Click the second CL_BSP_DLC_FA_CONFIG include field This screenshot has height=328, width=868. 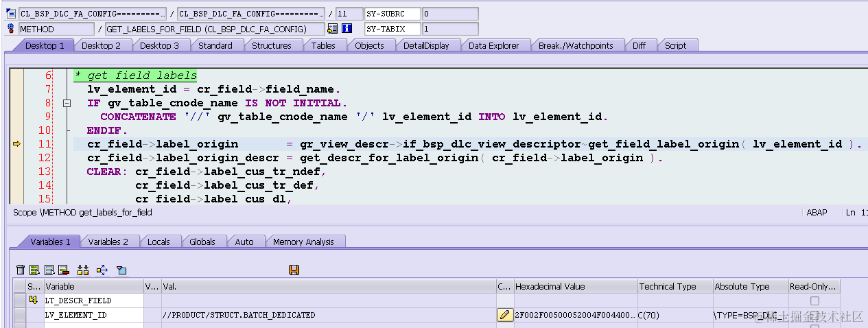[x=250, y=14]
